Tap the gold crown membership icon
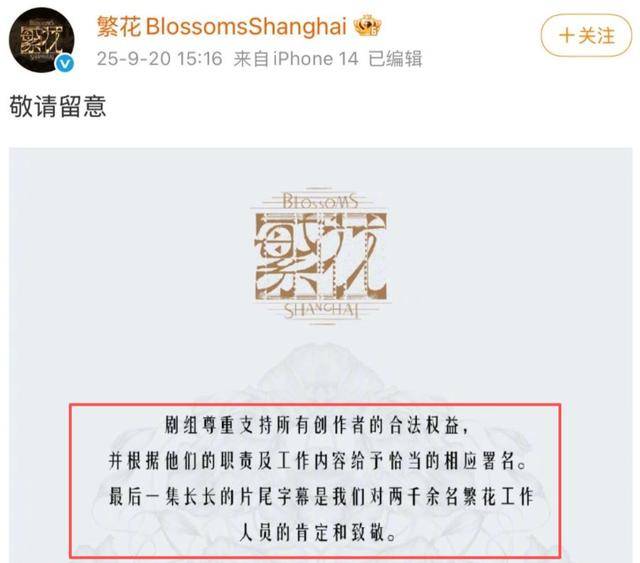 click(x=367, y=26)
